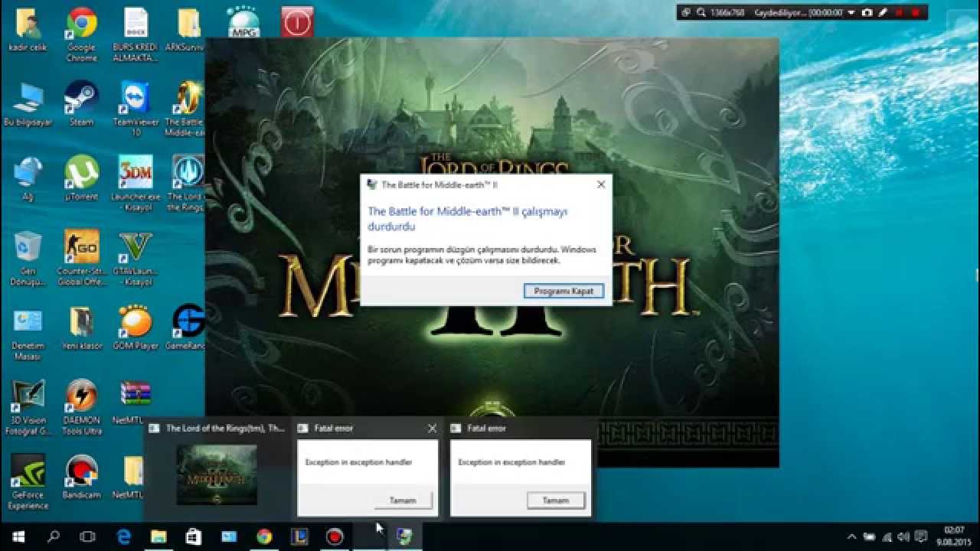Image resolution: width=980 pixels, height=551 pixels.
Task: Open the Google Chrome desktop shortcut
Action: click(x=81, y=35)
